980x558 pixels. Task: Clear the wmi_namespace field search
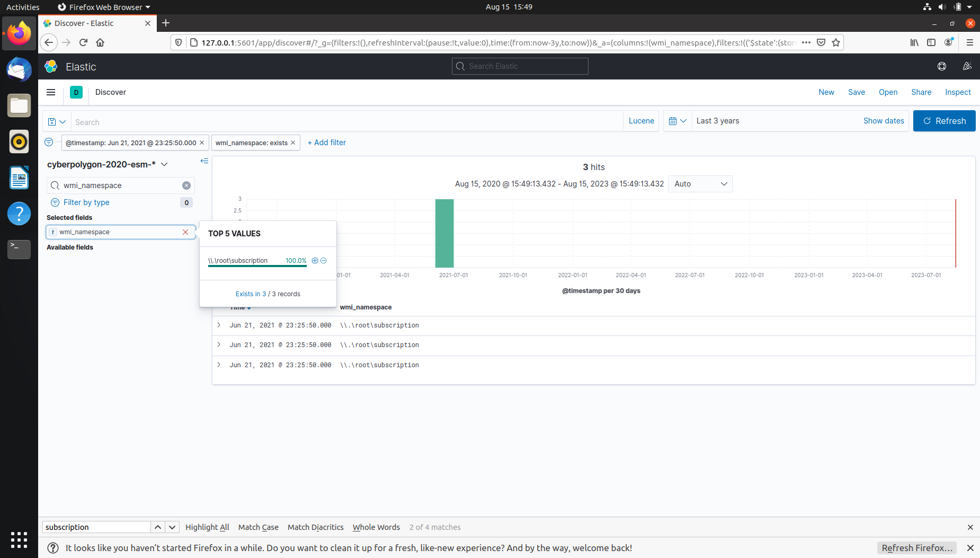[x=186, y=185]
